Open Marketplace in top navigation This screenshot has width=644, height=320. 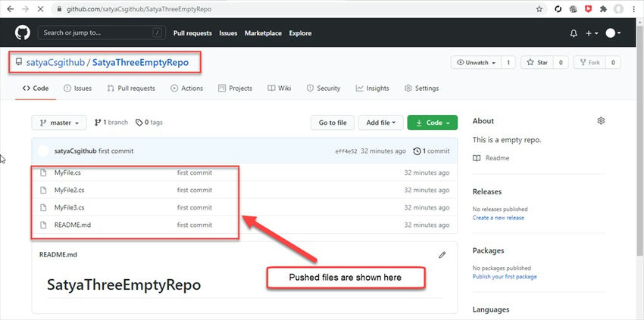point(263,33)
